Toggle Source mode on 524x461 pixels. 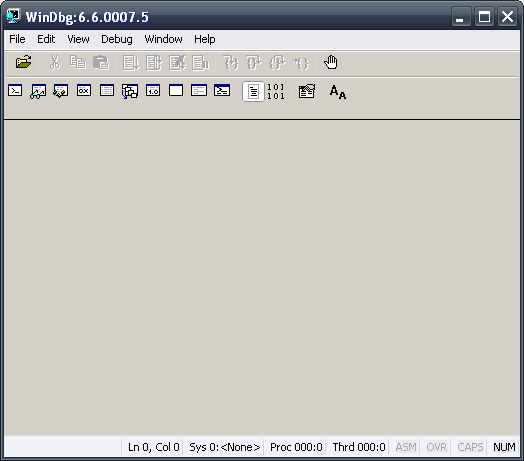253,91
